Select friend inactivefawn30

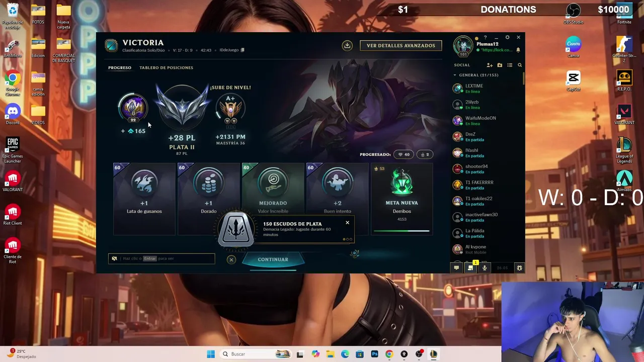click(x=486, y=217)
